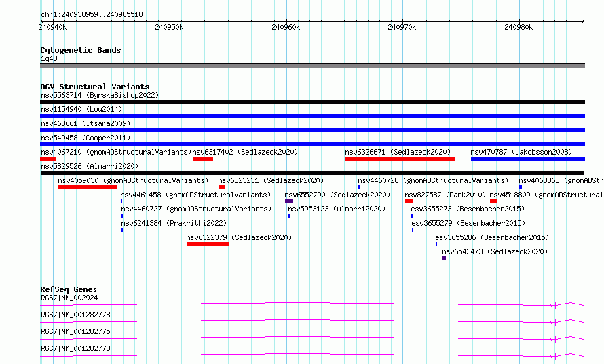
Task: Click the purple nsv6543473 marker
Action: [x=444, y=258]
